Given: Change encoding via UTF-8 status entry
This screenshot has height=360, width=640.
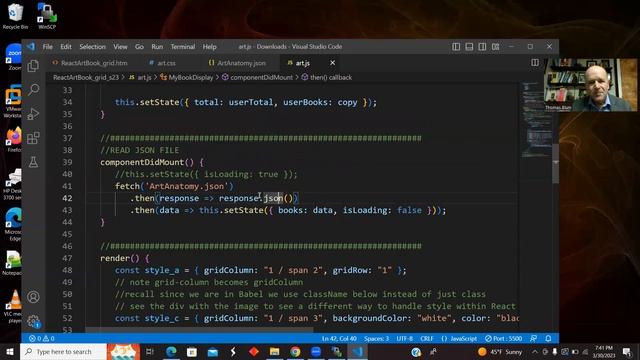Looking at the screenshot, I should click(404, 338).
